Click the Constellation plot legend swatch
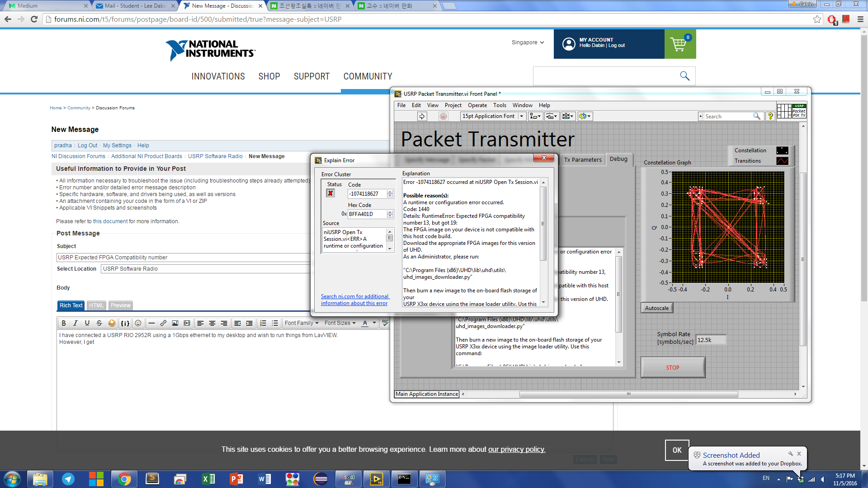Image resolution: width=868 pixels, height=488 pixels. 782,150
